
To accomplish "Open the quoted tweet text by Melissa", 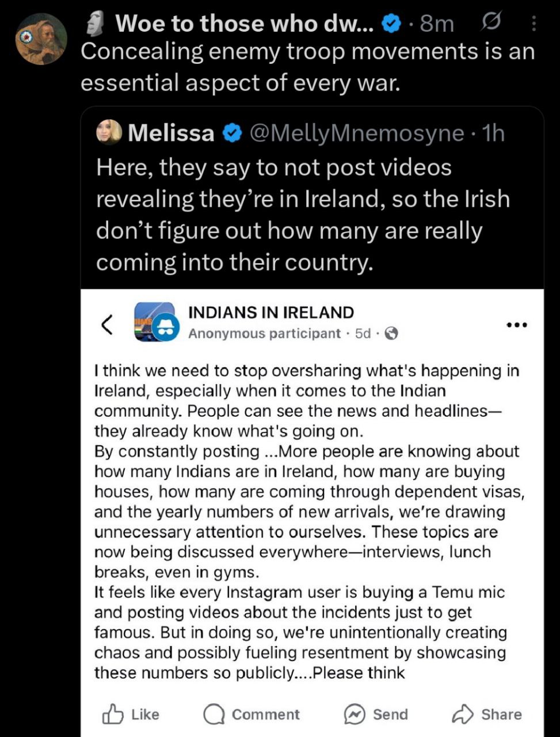I will point(303,215).
